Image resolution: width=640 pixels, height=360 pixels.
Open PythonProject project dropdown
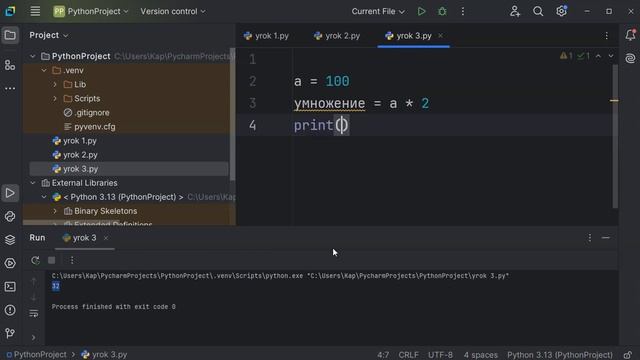pyautogui.click(x=91, y=11)
